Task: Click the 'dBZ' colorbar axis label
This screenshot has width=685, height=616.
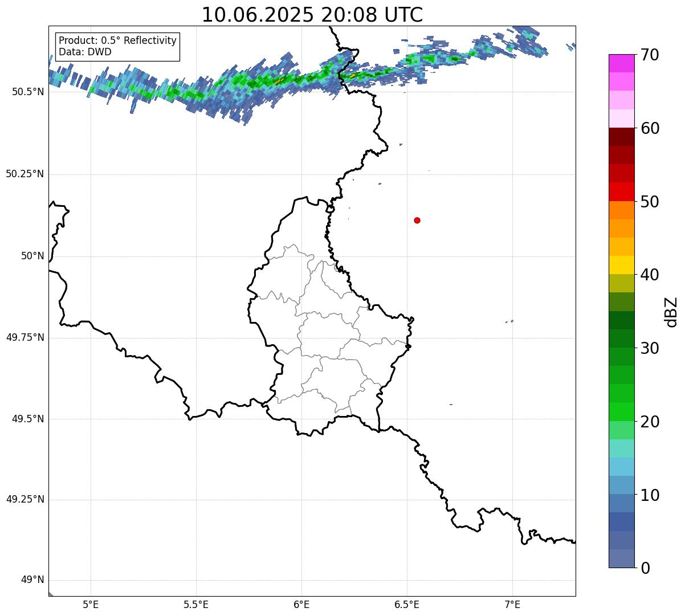Action: tap(671, 312)
